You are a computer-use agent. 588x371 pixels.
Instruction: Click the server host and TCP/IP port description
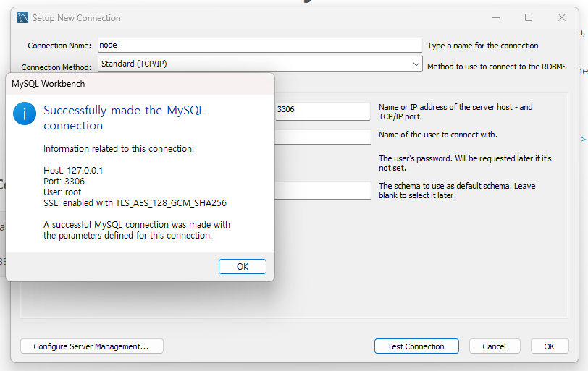[455, 111]
